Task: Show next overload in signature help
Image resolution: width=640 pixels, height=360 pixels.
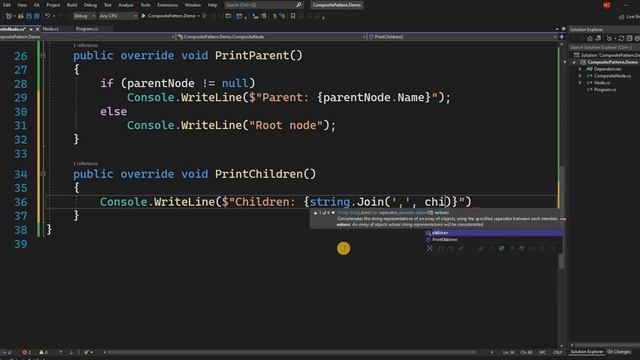Action: (333, 213)
